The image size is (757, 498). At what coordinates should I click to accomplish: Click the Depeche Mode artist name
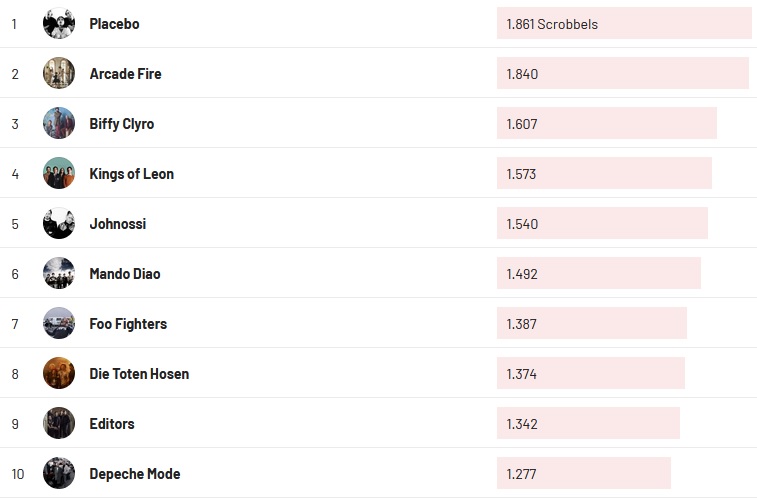click(134, 473)
